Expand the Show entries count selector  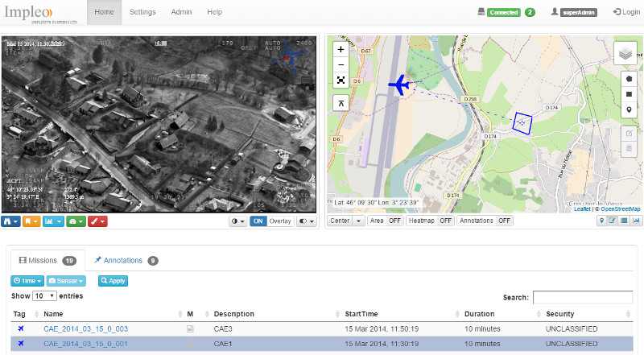44,296
